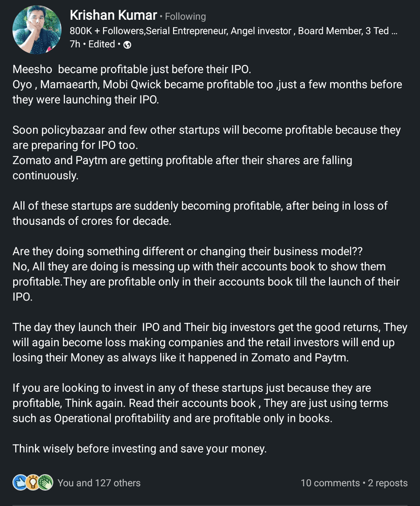The width and height of the screenshot is (420, 506).
Task: Click the blue Like reaction icon
Action: (x=20, y=483)
